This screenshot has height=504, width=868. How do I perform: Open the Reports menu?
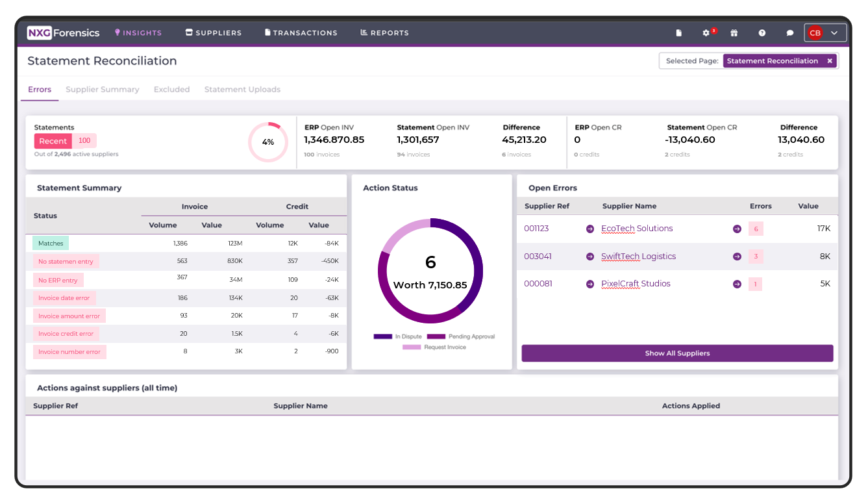pyautogui.click(x=384, y=32)
